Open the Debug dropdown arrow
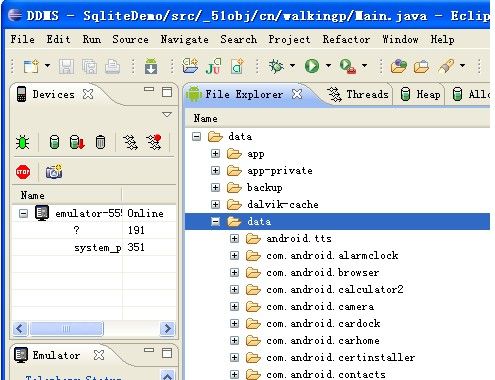 click(292, 66)
